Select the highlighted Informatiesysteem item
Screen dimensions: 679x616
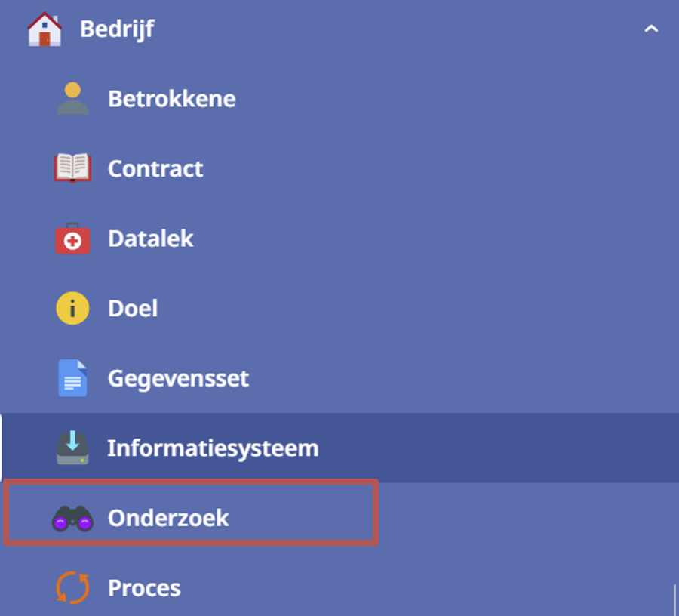339,448
